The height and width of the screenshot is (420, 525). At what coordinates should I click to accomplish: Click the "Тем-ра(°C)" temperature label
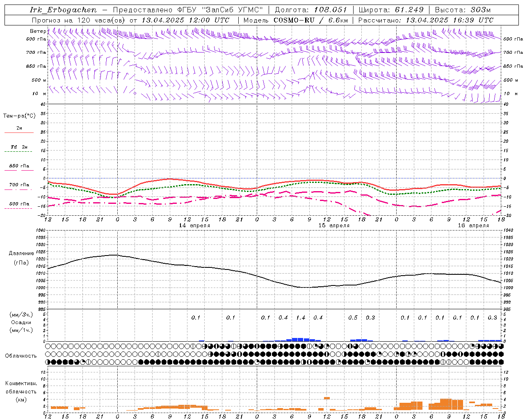19,116
